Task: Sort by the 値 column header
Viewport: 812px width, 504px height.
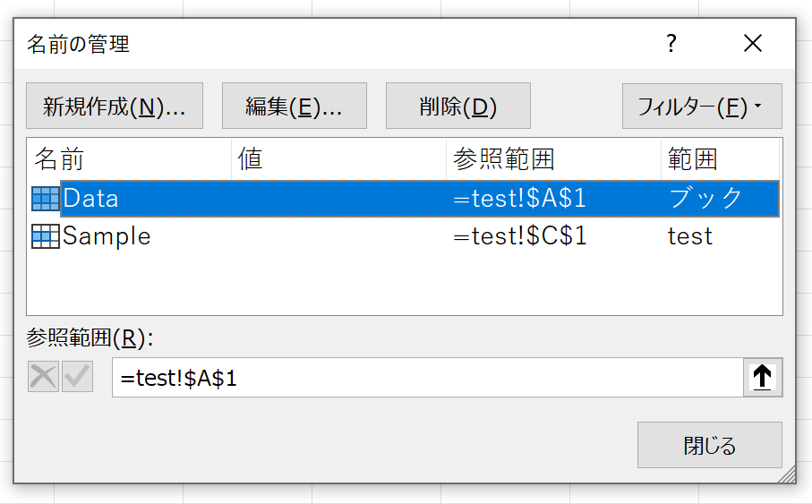Action: tap(338, 158)
